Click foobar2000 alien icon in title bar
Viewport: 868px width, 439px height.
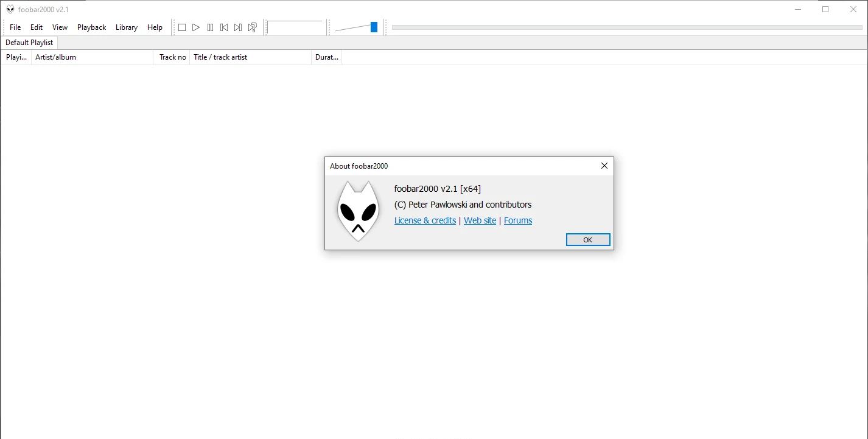pos(10,9)
